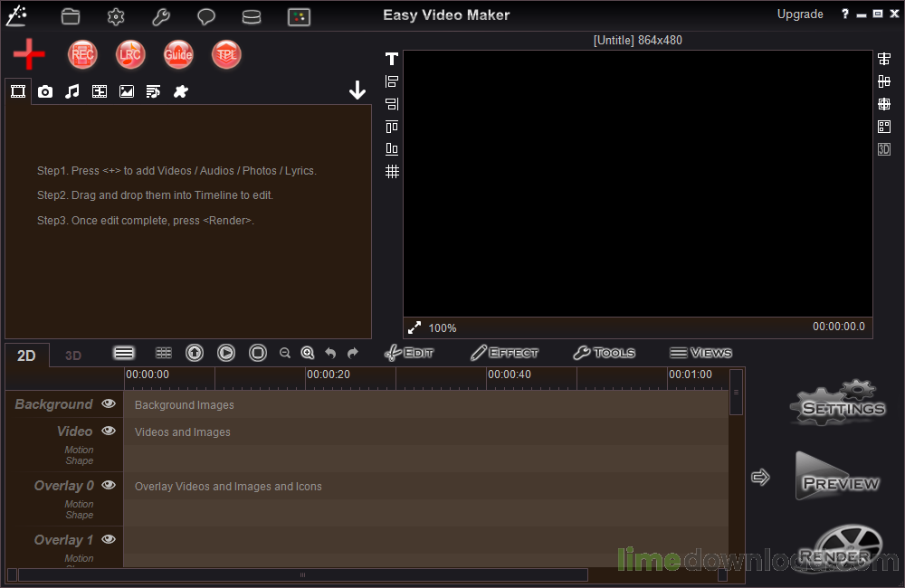Screen dimensions: 905x588
Task: Open the Views menu
Action: click(x=700, y=353)
